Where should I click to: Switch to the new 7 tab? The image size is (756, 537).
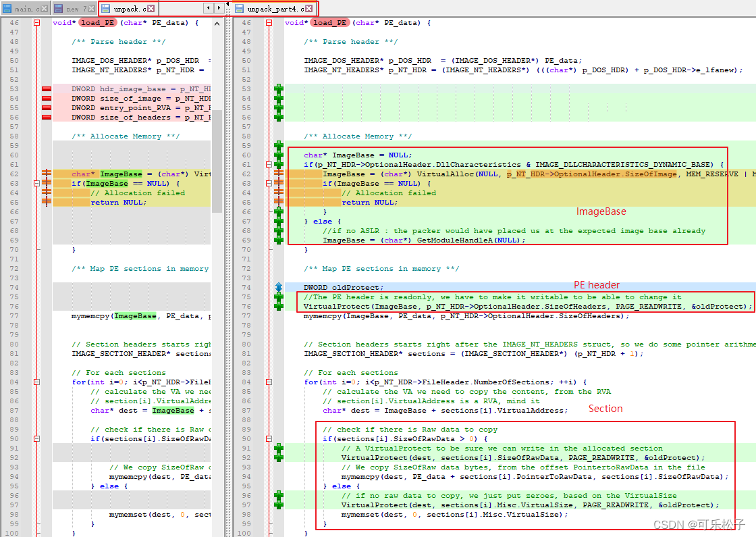click(x=74, y=9)
